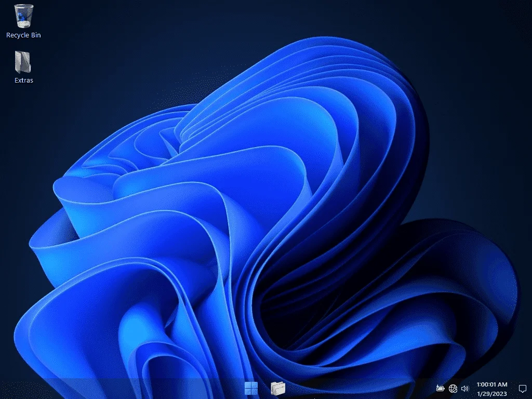
Task: Click the speaker volume tray icon
Action: click(x=464, y=389)
